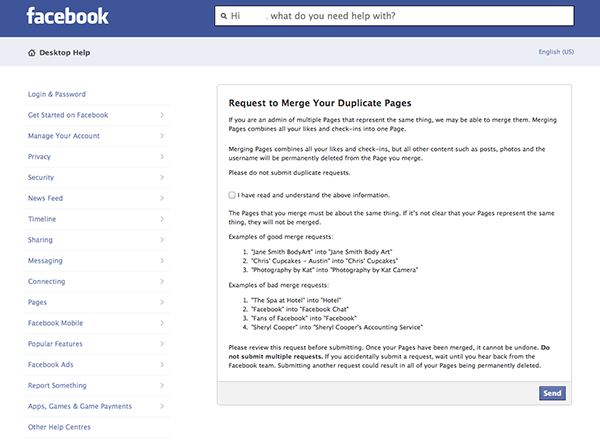Open the Privacy help topic
600x443 pixels.
tap(39, 156)
